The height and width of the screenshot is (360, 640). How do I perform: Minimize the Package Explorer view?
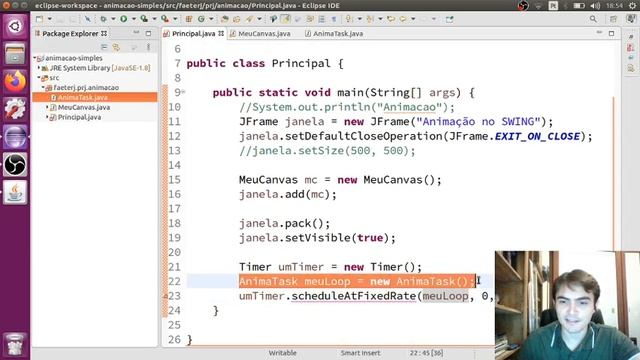(x=136, y=33)
